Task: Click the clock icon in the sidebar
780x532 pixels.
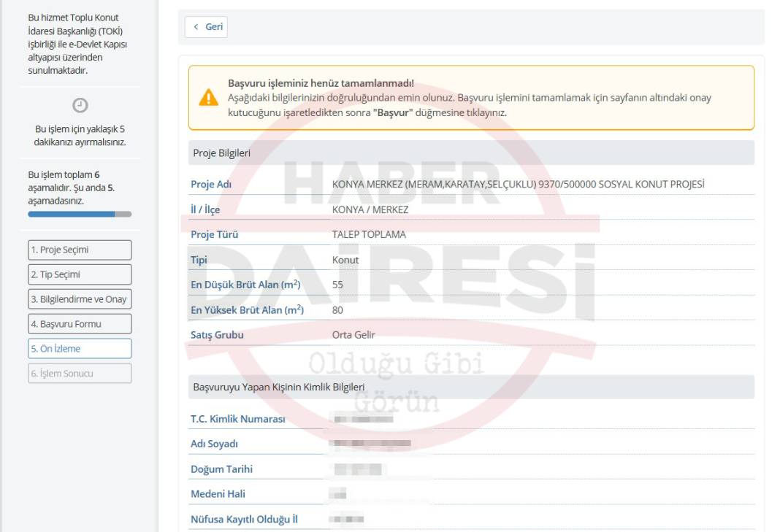Action: [80, 105]
